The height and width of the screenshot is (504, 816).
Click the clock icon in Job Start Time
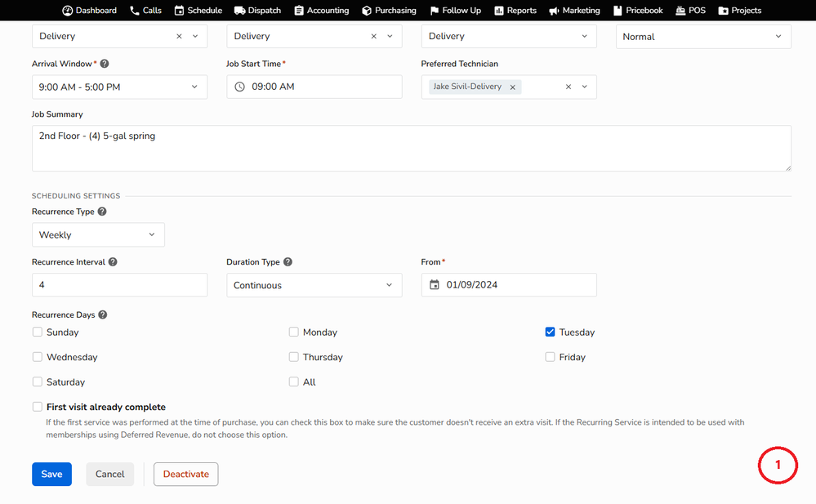click(x=239, y=87)
